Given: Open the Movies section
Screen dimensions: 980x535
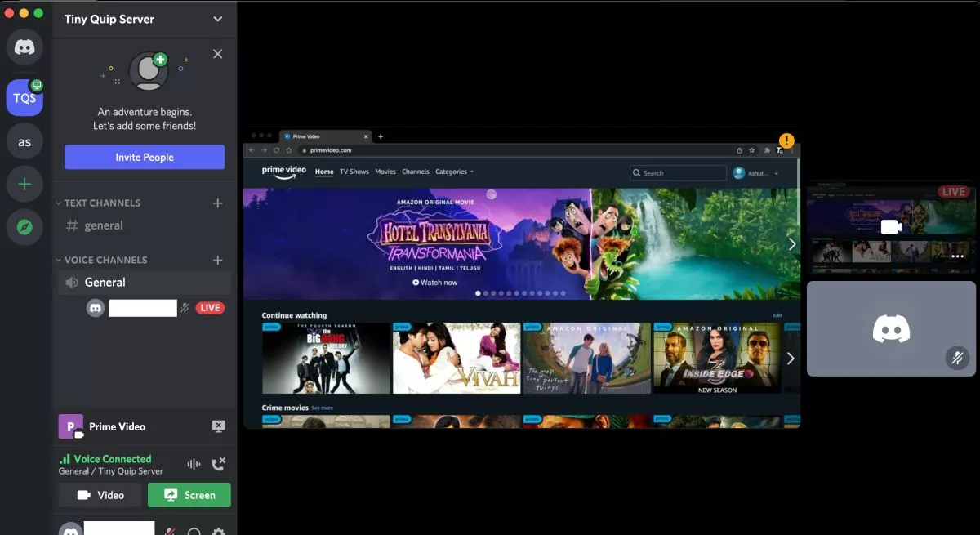Looking at the screenshot, I should pyautogui.click(x=385, y=172).
